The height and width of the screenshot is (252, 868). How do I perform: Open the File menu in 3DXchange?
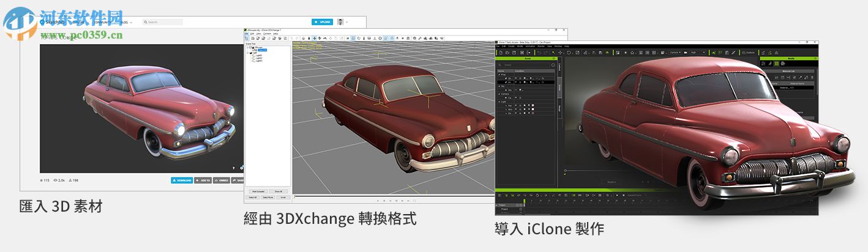coord(247,34)
